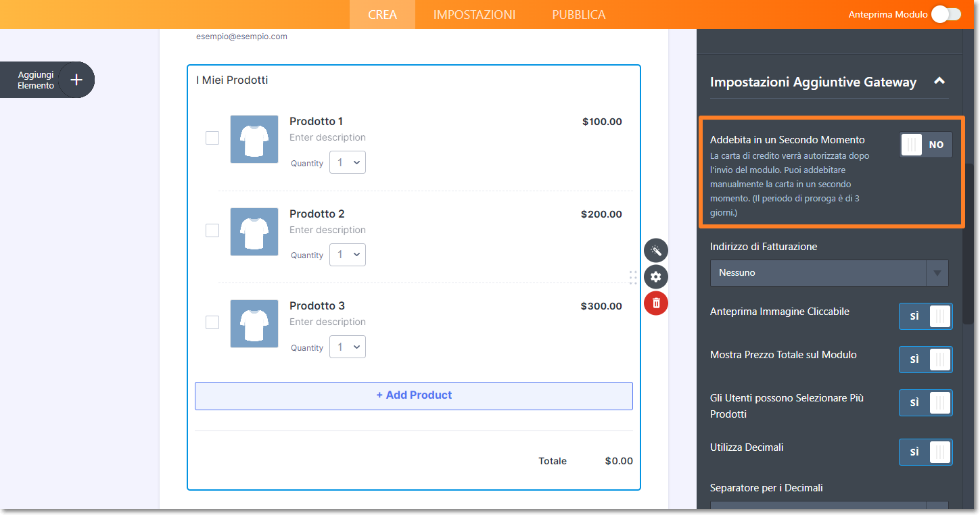
Task: Click the esempio@esempio.com text
Action: [241, 36]
